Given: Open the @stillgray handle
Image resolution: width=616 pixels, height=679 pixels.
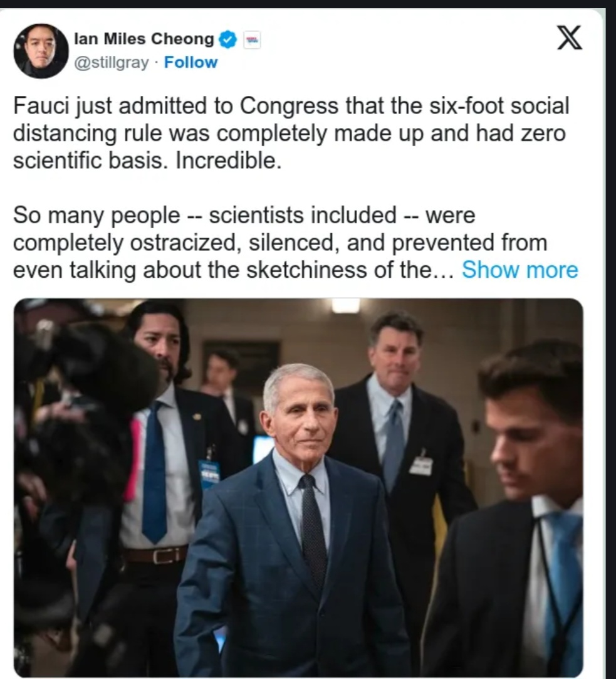Looking at the screenshot, I should (x=112, y=63).
